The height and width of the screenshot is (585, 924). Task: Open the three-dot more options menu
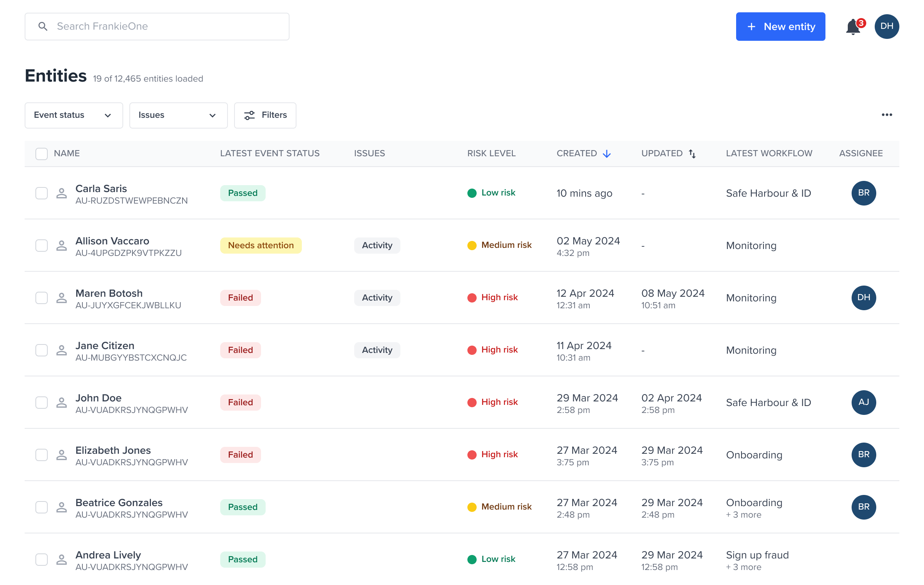pyautogui.click(x=887, y=115)
